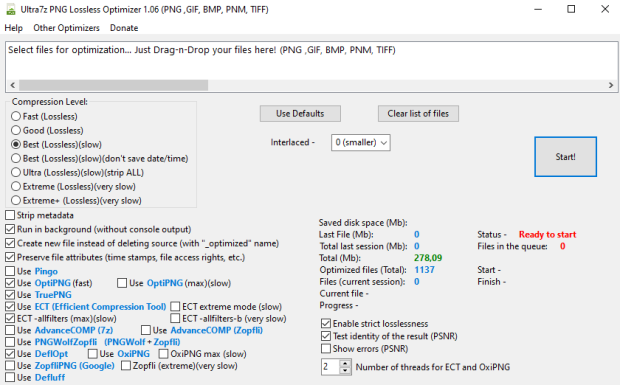Screen dimensions: 620x385
Task: Click the file list's right scroll arrow
Action: 611,85
